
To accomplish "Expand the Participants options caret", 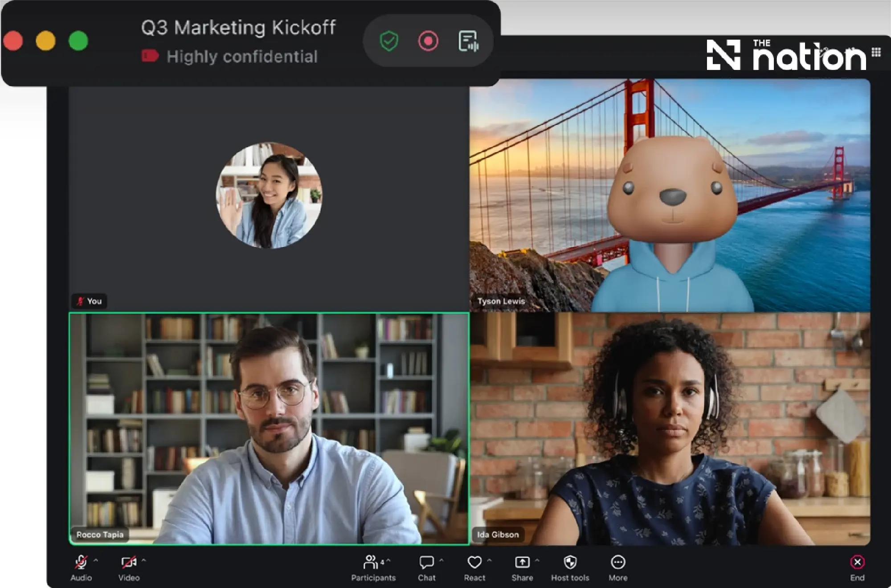I will pos(388,560).
